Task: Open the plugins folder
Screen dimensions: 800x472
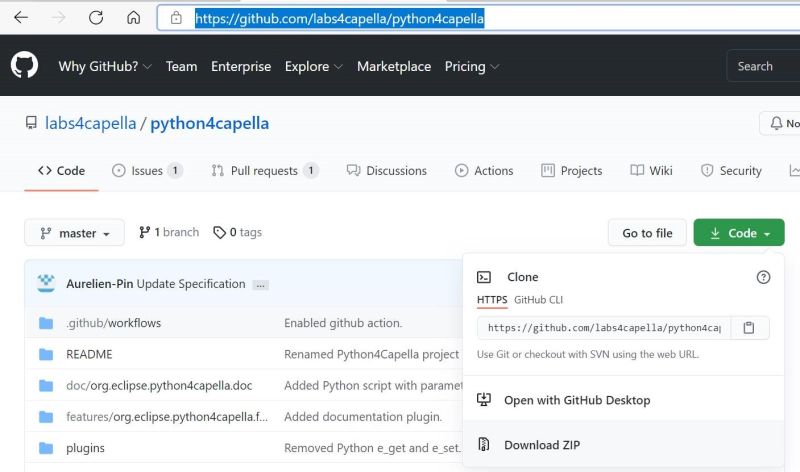Action: 85,448
